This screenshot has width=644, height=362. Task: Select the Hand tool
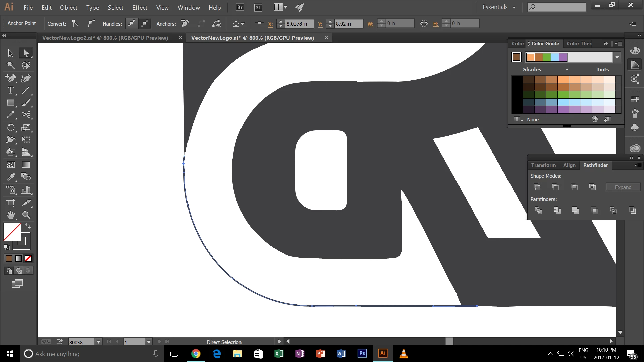11,215
